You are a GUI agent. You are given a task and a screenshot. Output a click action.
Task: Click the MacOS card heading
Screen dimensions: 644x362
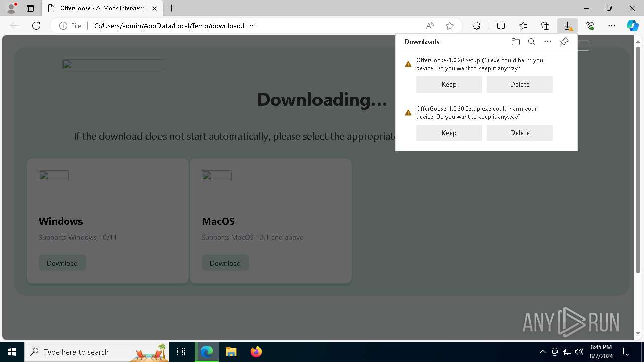click(218, 221)
